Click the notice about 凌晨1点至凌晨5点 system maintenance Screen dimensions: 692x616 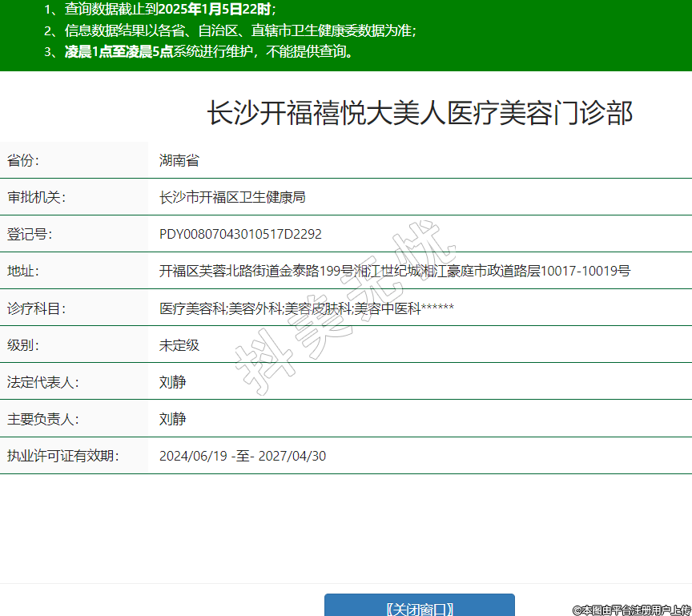click(208, 52)
